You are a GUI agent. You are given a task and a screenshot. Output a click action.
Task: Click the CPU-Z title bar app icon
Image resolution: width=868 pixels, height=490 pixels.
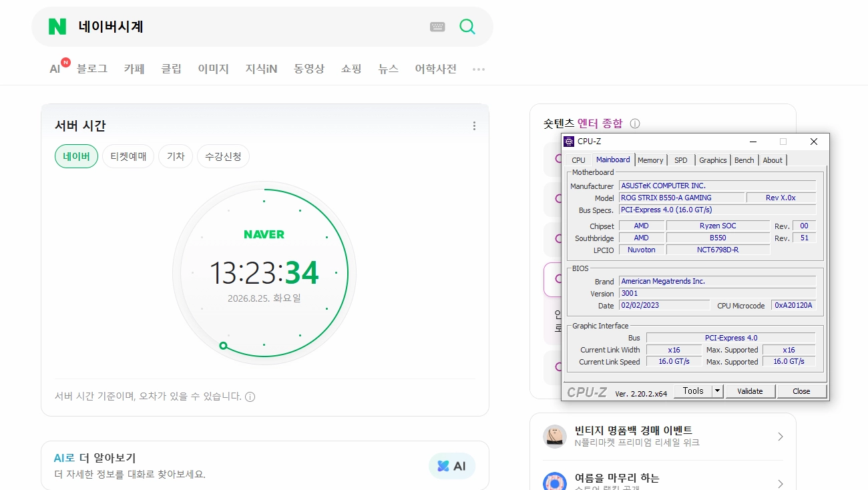(x=569, y=142)
